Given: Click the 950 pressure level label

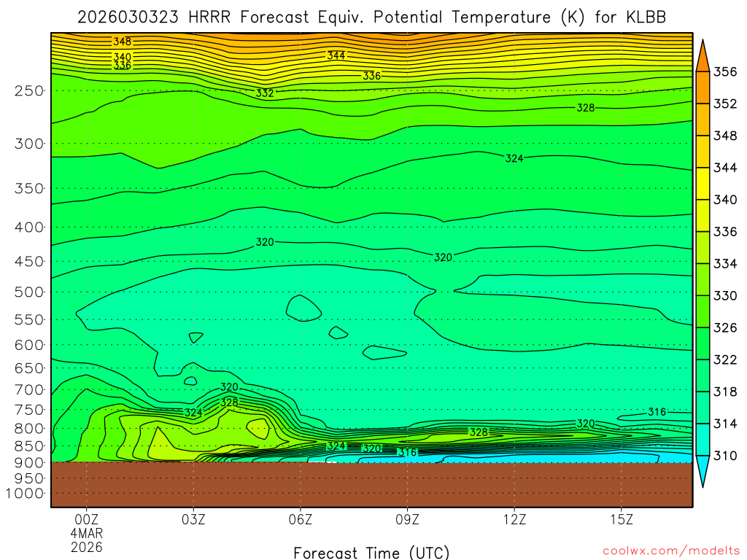Looking at the screenshot, I should [x=29, y=478].
